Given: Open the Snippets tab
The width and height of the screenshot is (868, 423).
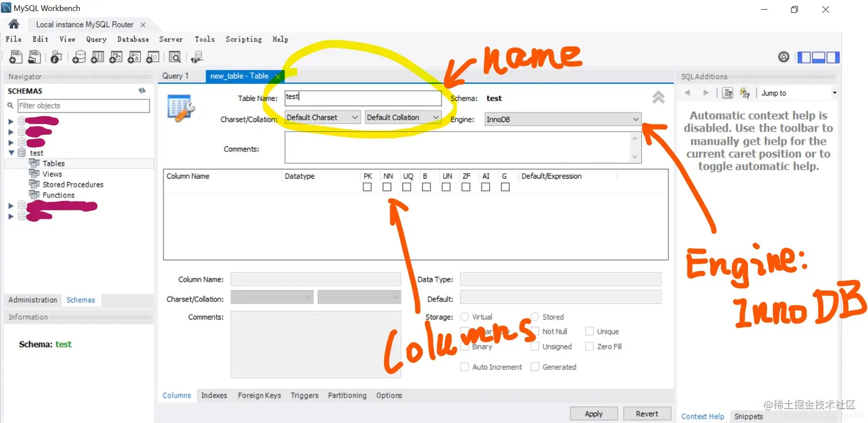Looking at the screenshot, I should pos(749,416).
